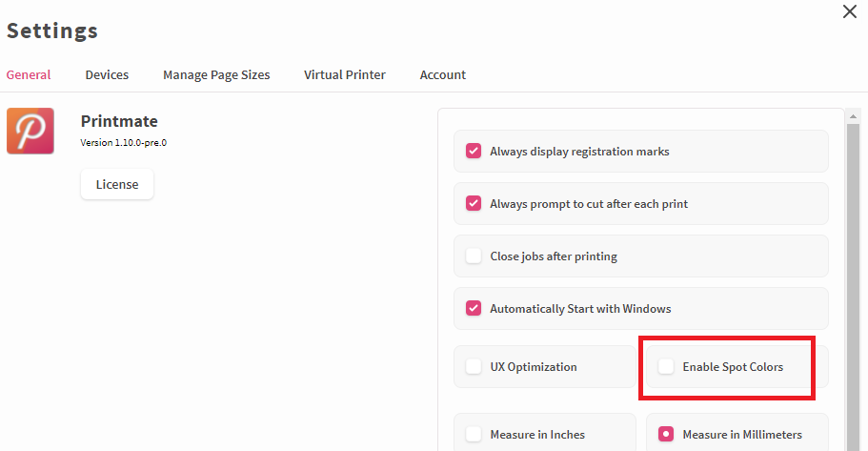Select Measure in Millimeters option
The image size is (868, 451).
click(666, 435)
